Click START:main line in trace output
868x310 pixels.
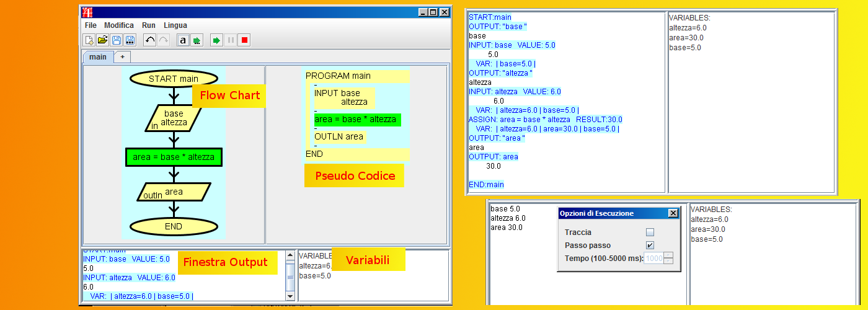click(490, 17)
